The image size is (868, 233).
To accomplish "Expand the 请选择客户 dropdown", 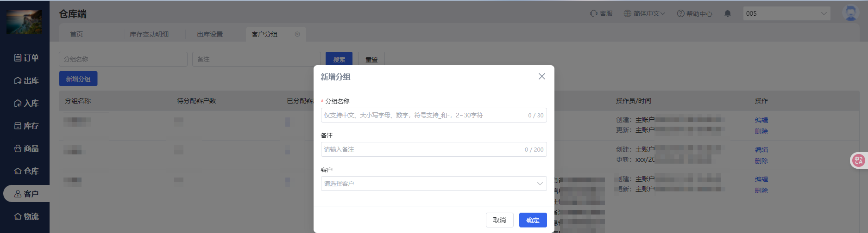I will [x=434, y=184].
